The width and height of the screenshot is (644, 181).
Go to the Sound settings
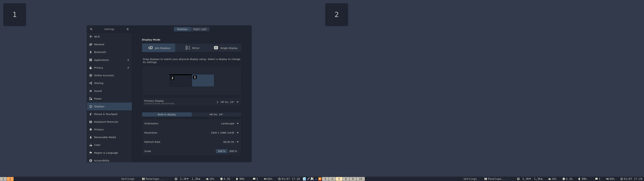(x=98, y=91)
